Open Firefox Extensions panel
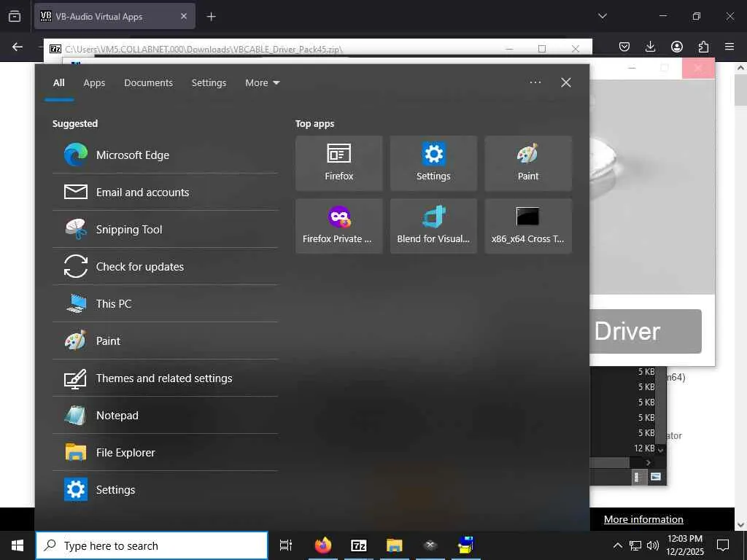Image resolution: width=747 pixels, height=560 pixels. click(x=703, y=47)
